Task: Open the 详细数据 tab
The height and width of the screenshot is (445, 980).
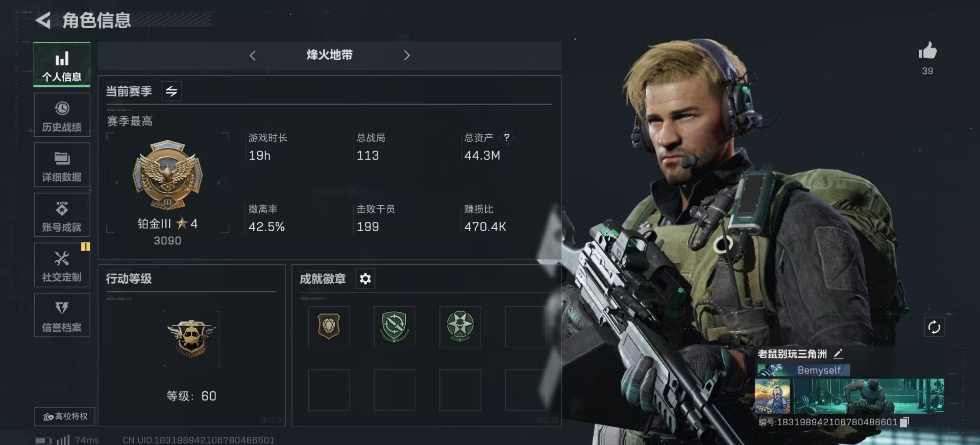Action: coord(62,165)
